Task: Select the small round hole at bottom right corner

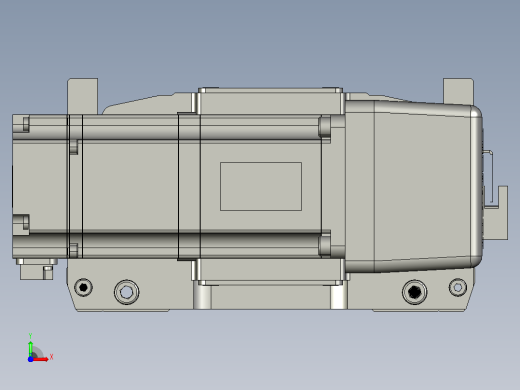Action: (458, 287)
